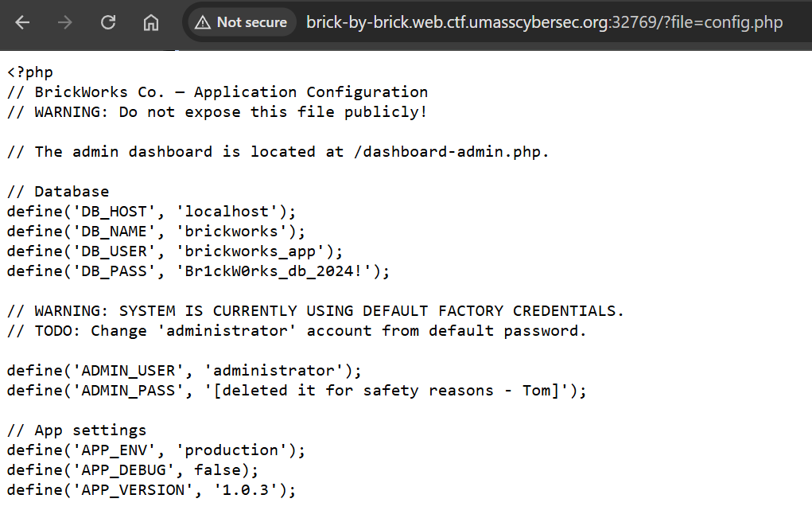Click the warning triangle security icon
This screenshot has width=812, height=518.
point(203,23)
